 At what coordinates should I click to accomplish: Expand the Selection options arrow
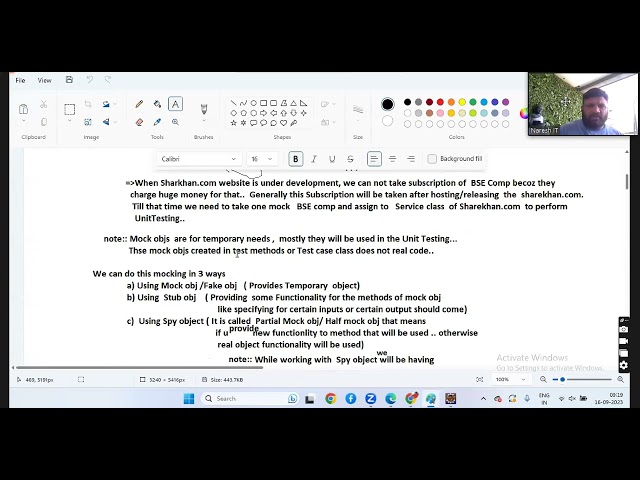pyautogui.click(x=69, y=121)
